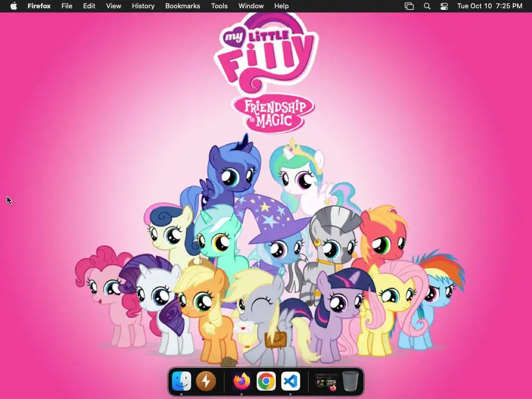The height and width of the screenshot is (399, 532).
Task: Open Spotlight search magnifier icon
Action: [427, 6]
